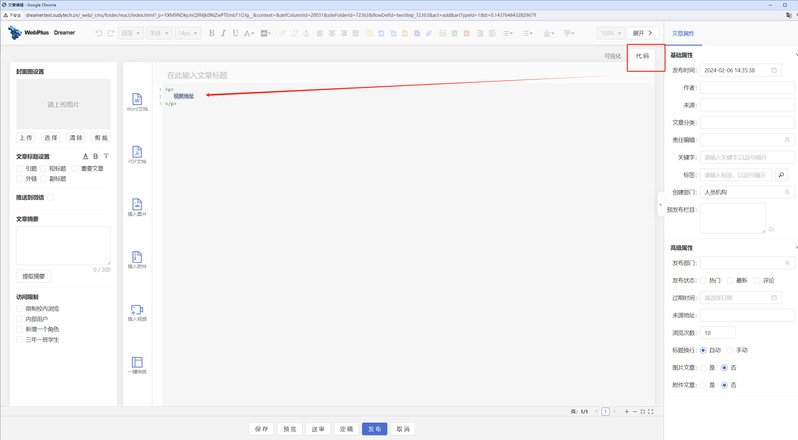The width and height of the screenshot is (798, 440).
Task: Toggle italic (I) formatting in the toolbar
Action: pyautogui.click(x=223, y=33)
